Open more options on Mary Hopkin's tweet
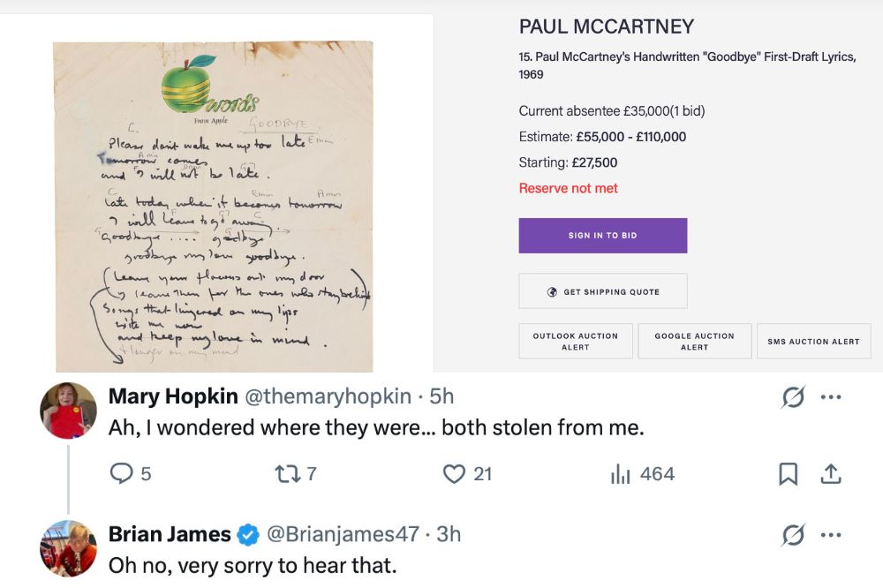This screenshot has width=883, height=588. pyautogui.click(x=831, y=398)
